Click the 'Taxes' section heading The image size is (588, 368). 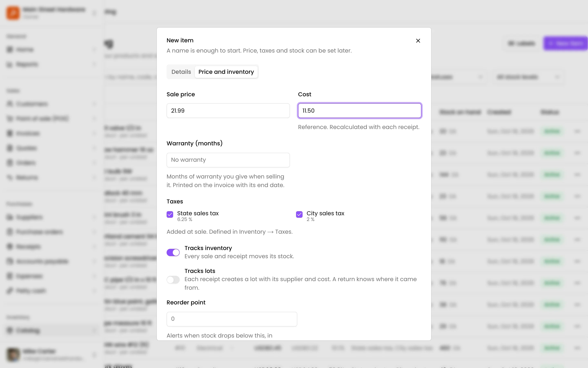pos(175,202)
